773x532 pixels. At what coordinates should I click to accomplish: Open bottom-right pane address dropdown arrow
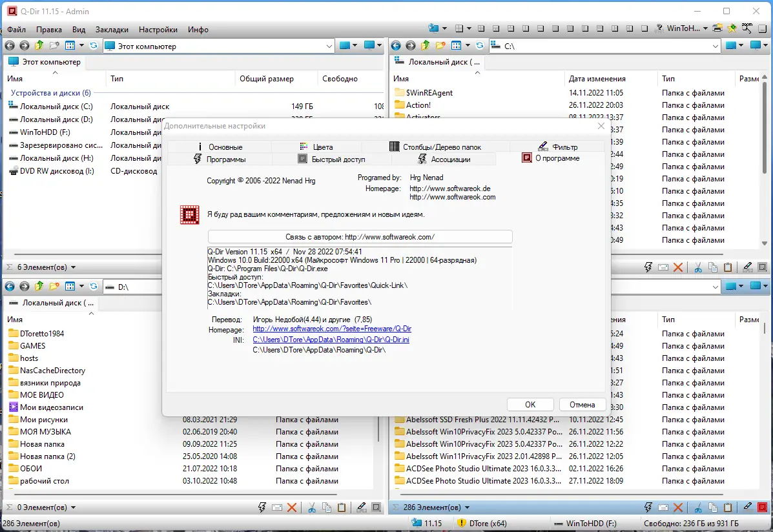click(x=716, y=287)
